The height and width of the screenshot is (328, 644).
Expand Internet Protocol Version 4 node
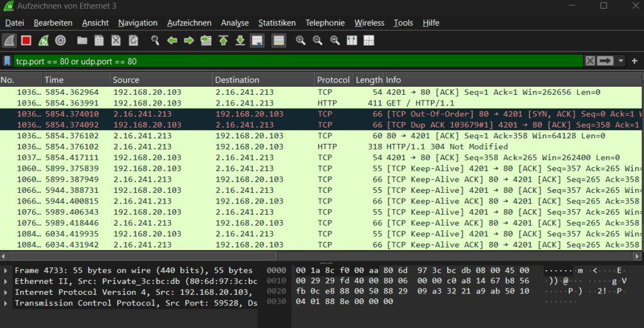click(x=5, y=292)
